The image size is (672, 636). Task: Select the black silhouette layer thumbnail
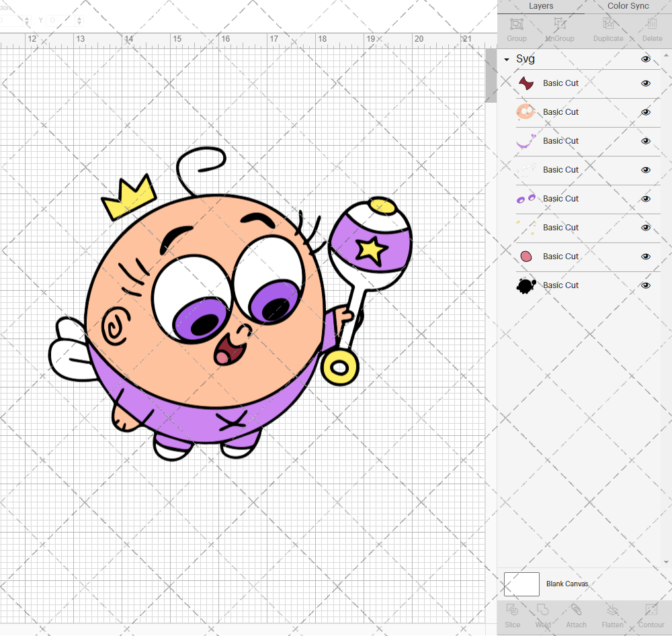(x=526, y=285)
